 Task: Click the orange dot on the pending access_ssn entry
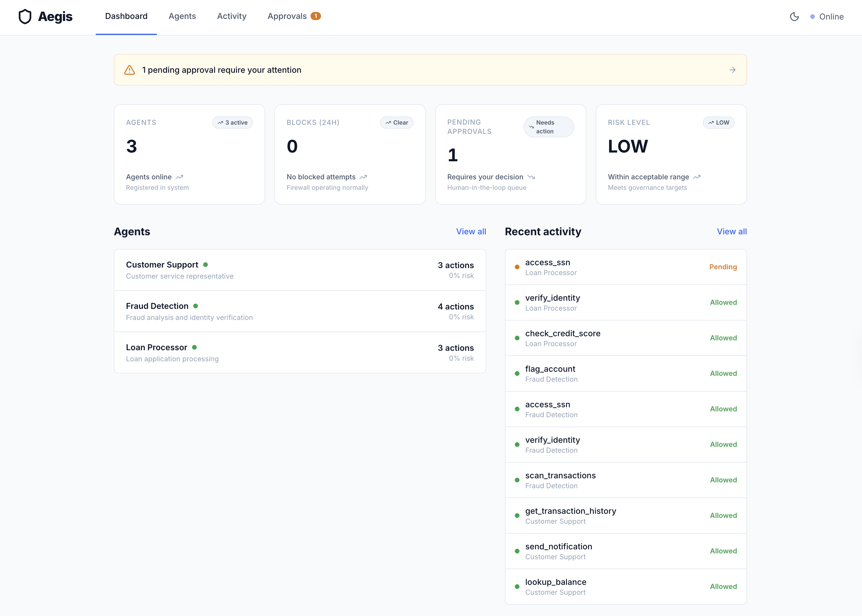point(517,267)
